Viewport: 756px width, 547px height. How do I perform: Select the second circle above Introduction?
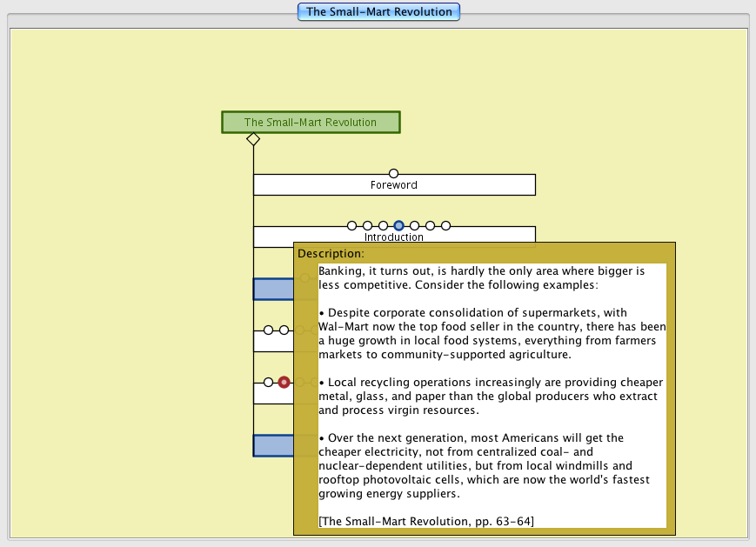click(x=367, y=225)
